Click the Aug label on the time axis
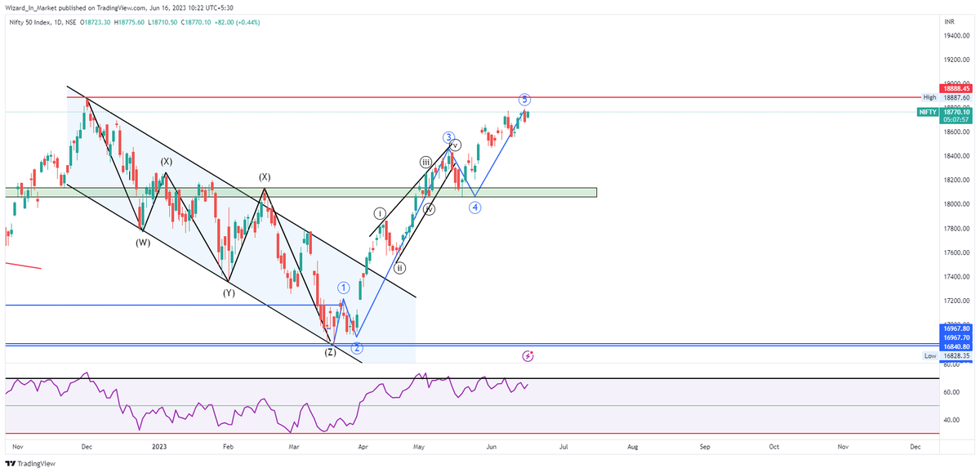The height and width of the screenshot is (473, 980). tap(633, 447)
